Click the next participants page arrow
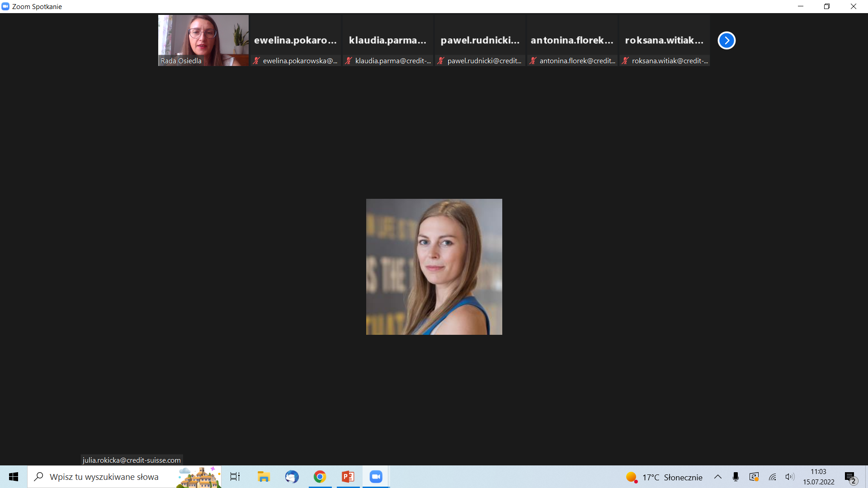The width and height of the screenshot is (868, 488). 726,40
